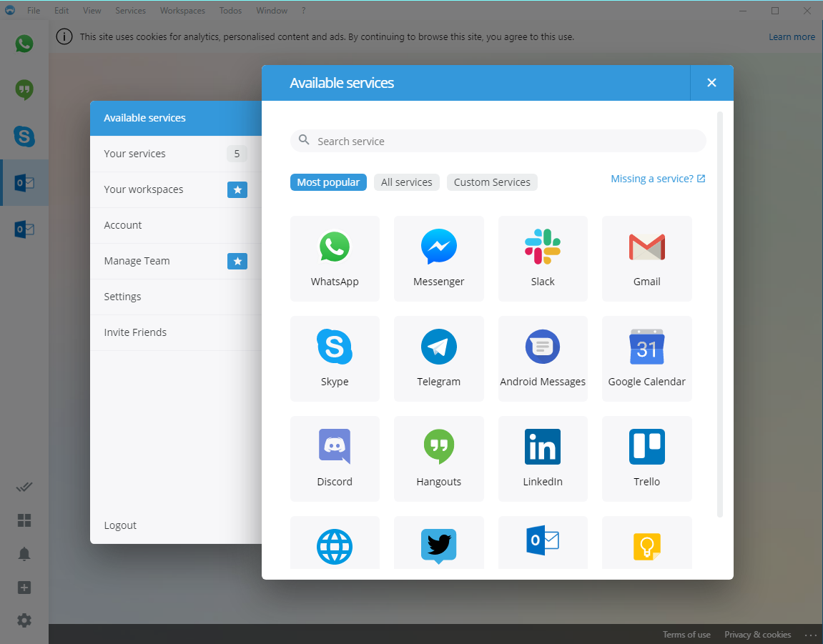823x644 pixels.
Task: Select the Outlook card in the services grid
Action: pyautogui.click(x=543, y=543)
